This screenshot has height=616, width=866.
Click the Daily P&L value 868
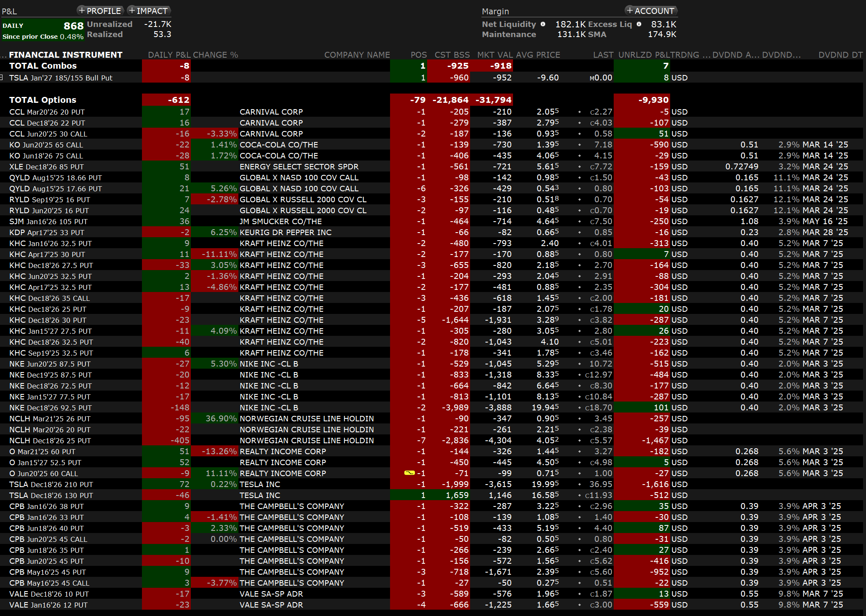[x=74, y=26]
